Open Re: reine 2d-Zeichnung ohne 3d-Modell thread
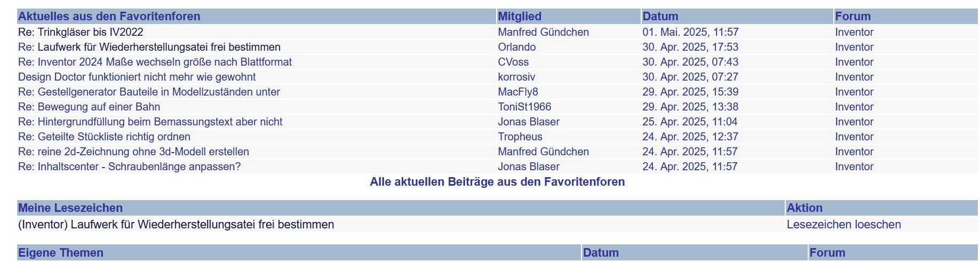The height and width of the screenshot is (262, 980). tap(133, 152)
